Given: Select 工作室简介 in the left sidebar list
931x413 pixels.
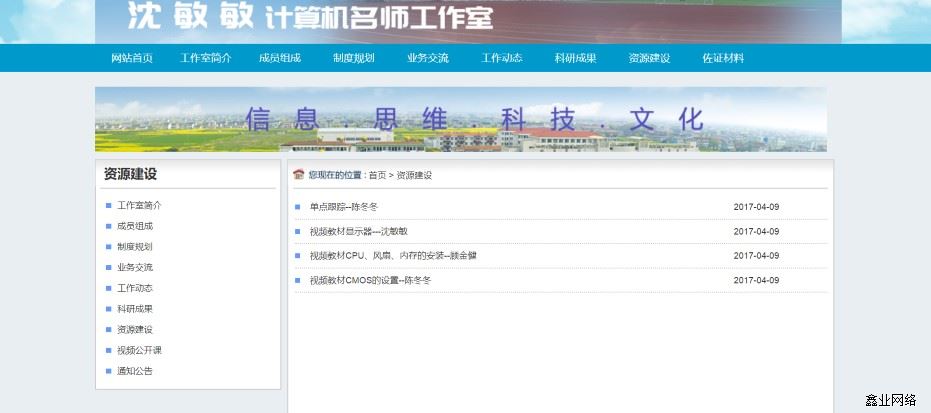Looking at the screenshot, I should [139, 205].
